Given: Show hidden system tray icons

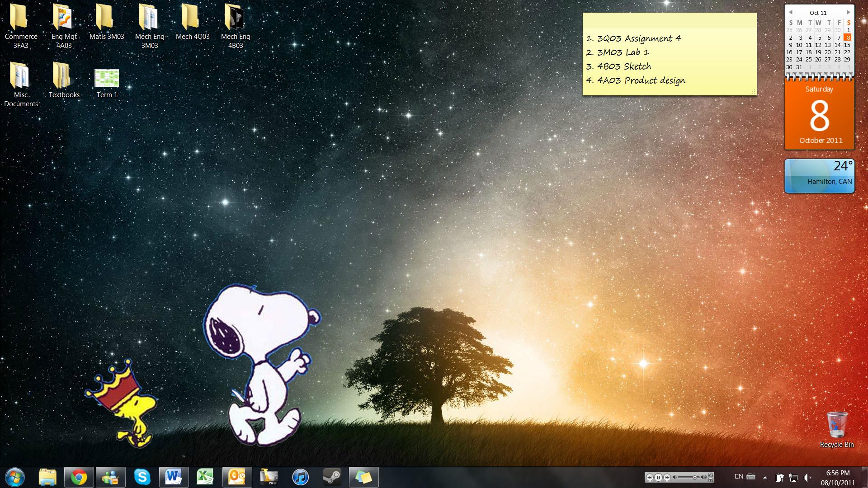Looking at the screenshot, I should (765, 477).
